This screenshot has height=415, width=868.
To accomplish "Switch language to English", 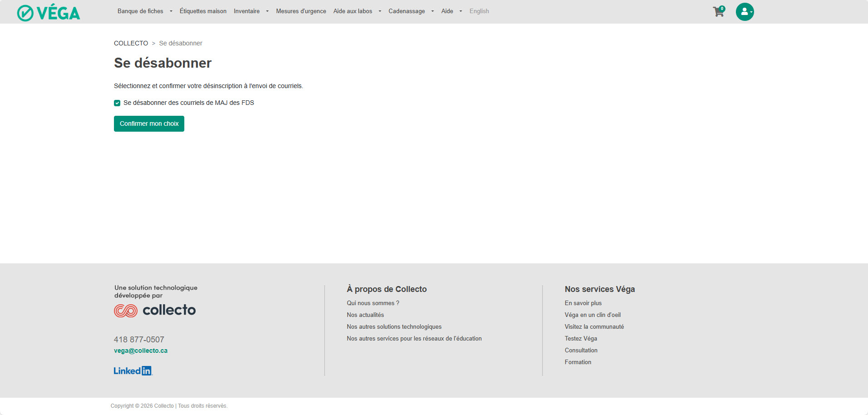I will pyautogui.click(x=479, y=11).
